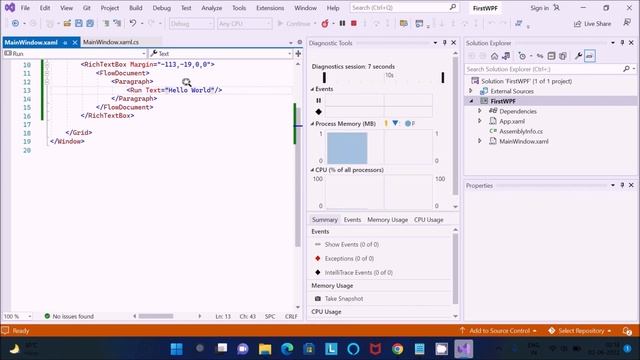640x360 pixels.
Task: Open the Any CPU platform dropdown
Action: pyautogui.click(x=244, y=24)
